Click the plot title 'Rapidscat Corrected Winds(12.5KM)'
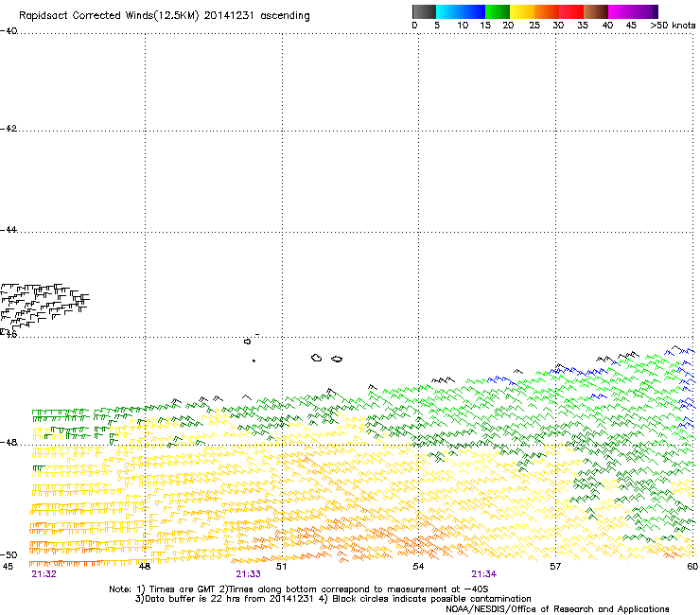Image resolution: width=700 pixels, height=615 pixels. (109, 16)
